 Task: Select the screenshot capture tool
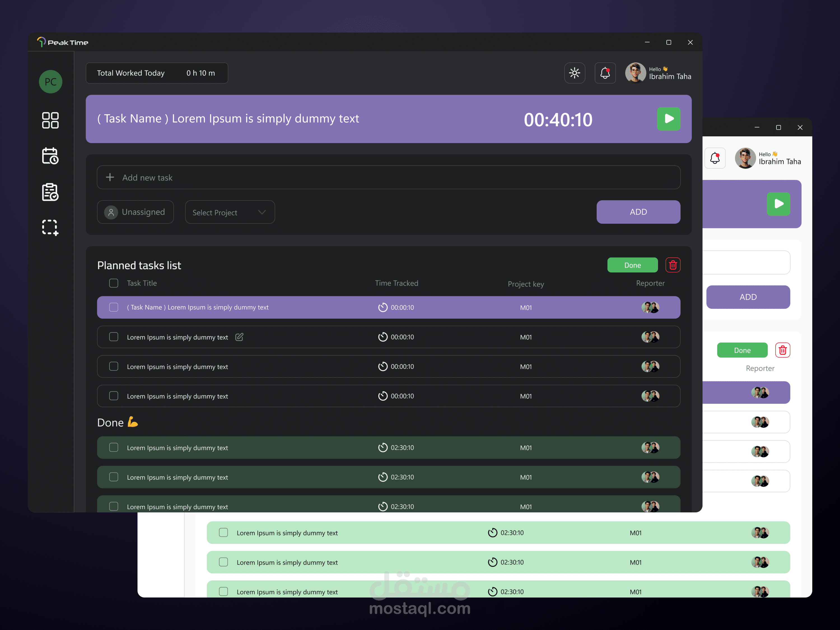[x=50, y=227]
